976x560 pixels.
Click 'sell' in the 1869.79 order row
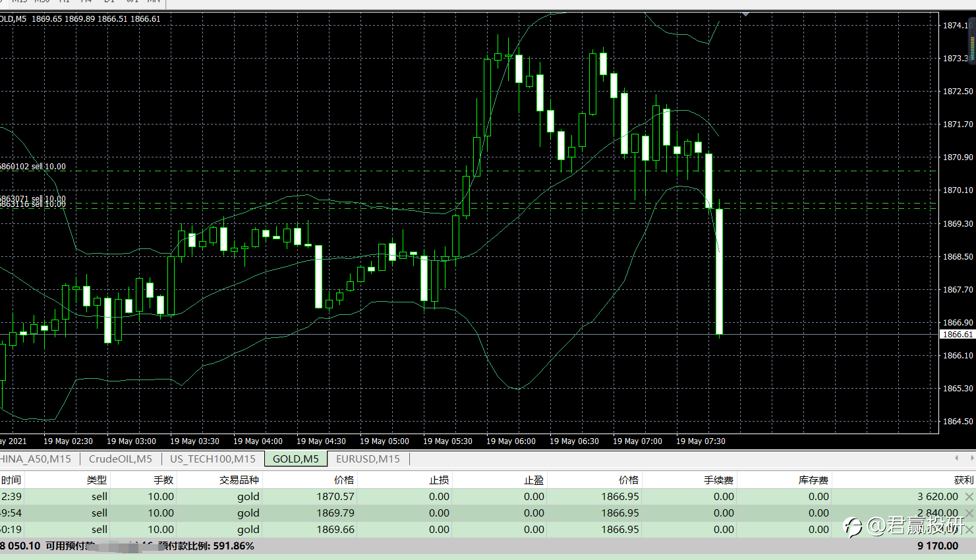point(100,513)
